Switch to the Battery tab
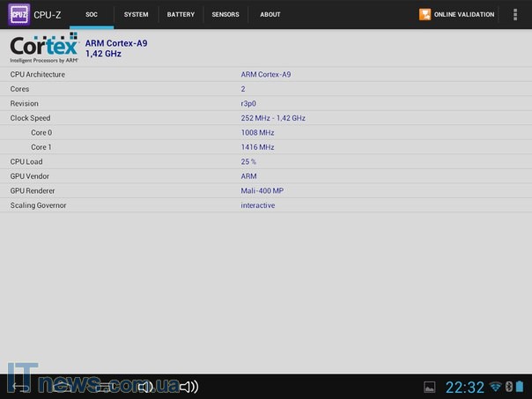The height and width of the screenshot is (399, 532). (181, 14)
